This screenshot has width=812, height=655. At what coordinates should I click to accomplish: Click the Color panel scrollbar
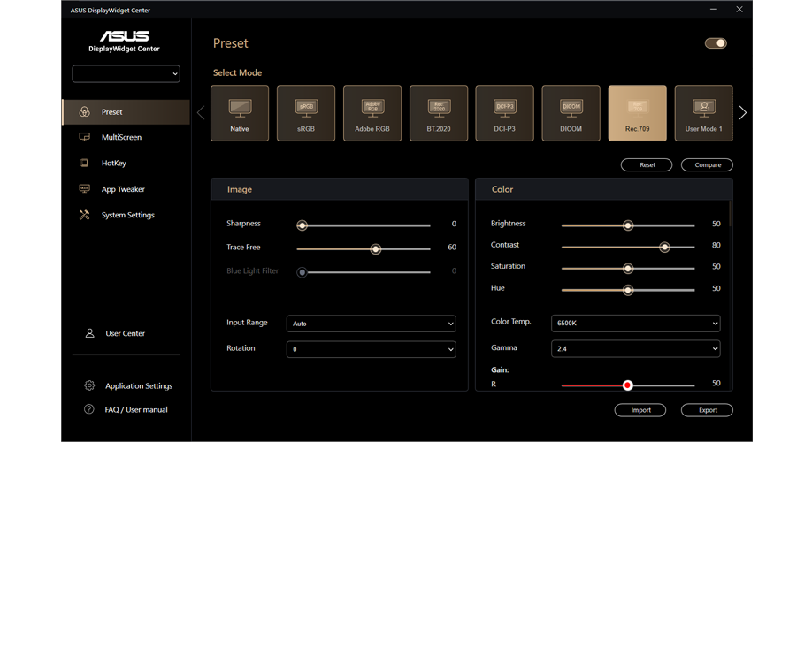730,214
